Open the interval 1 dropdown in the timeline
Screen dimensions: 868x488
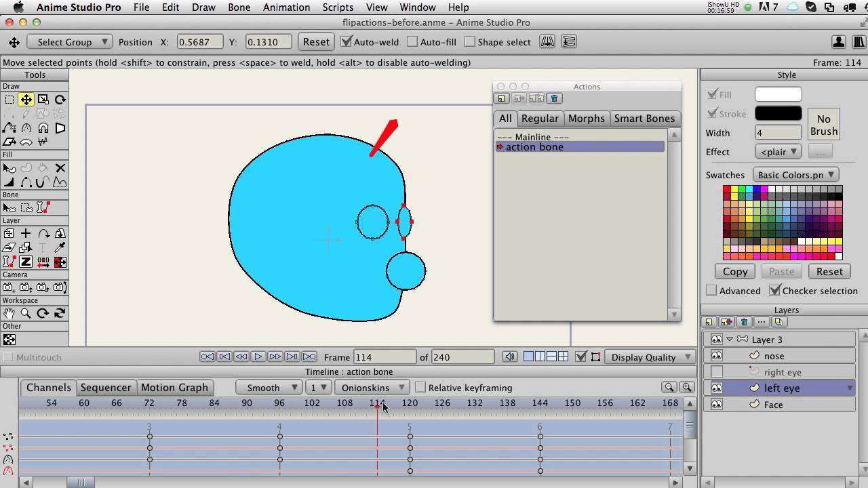(x=319, y=388)
